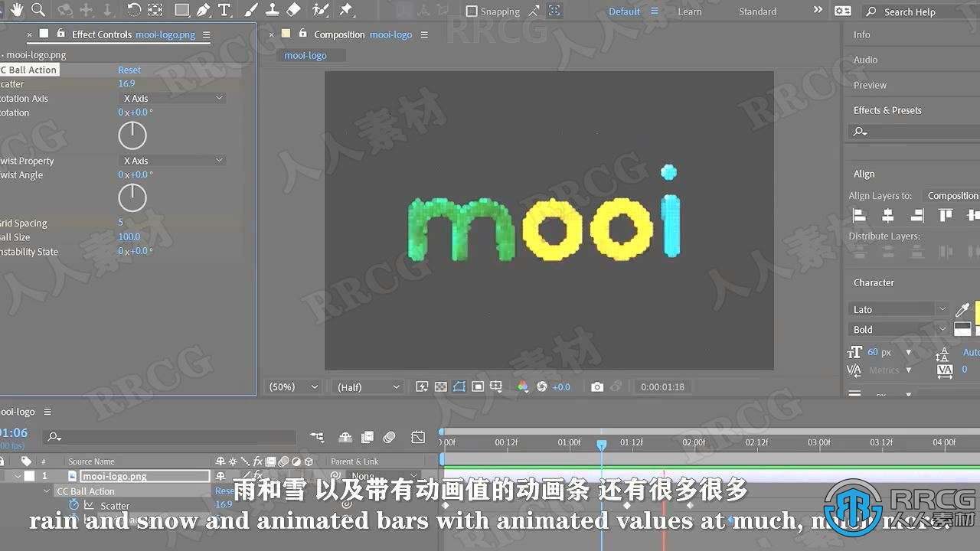Image resolution: width=980 pixels, height=551 pixels.
Task: Select the Pen tool
Action: (203, 10)
